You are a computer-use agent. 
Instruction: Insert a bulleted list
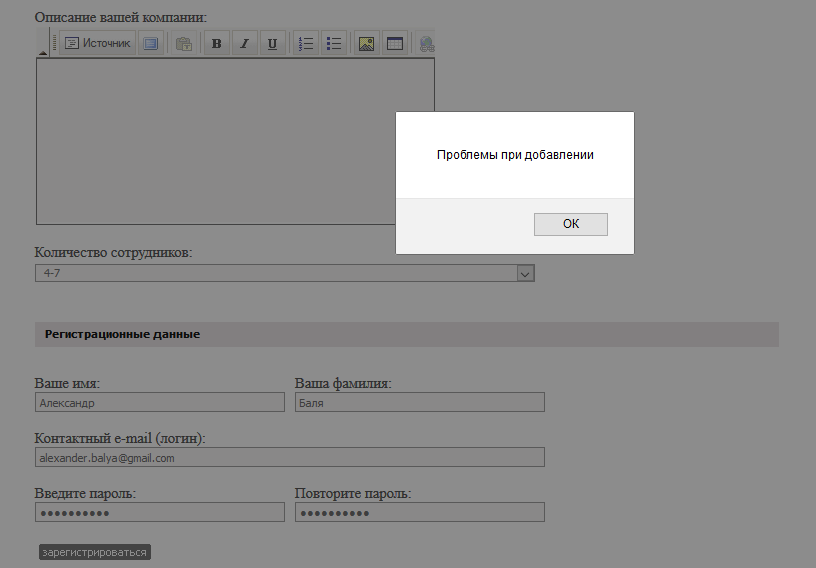pyautogui.click(x=334, y=44)
